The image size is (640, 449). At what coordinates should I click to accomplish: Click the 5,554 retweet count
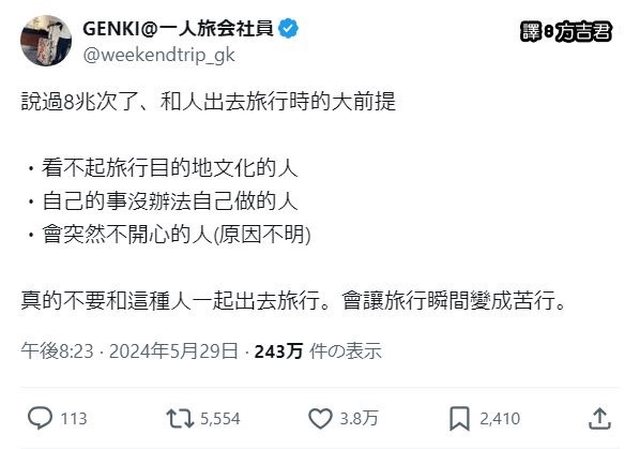click(217, 418)
